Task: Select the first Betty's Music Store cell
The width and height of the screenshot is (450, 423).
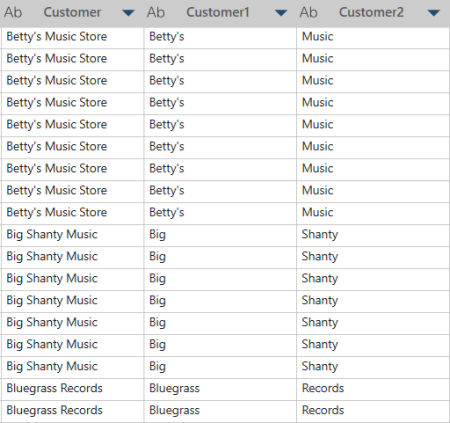Action: tap(73, 37)
